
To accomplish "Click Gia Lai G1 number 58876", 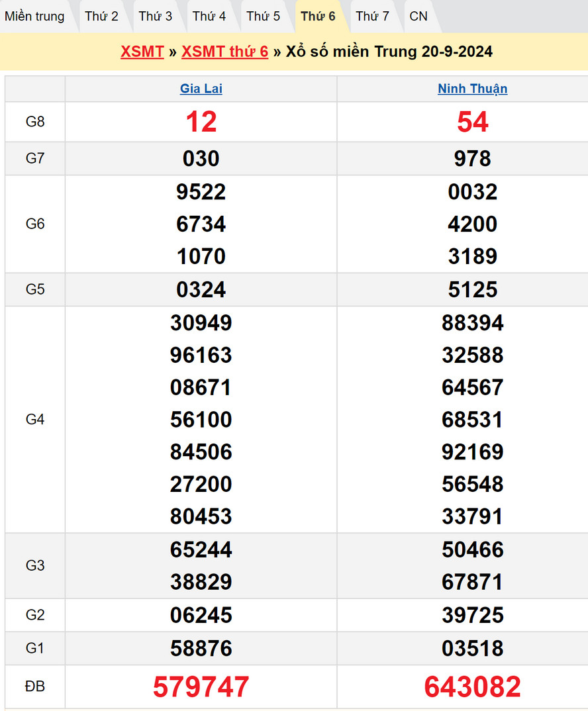I will pyautogui.click(x=201, y=648).
